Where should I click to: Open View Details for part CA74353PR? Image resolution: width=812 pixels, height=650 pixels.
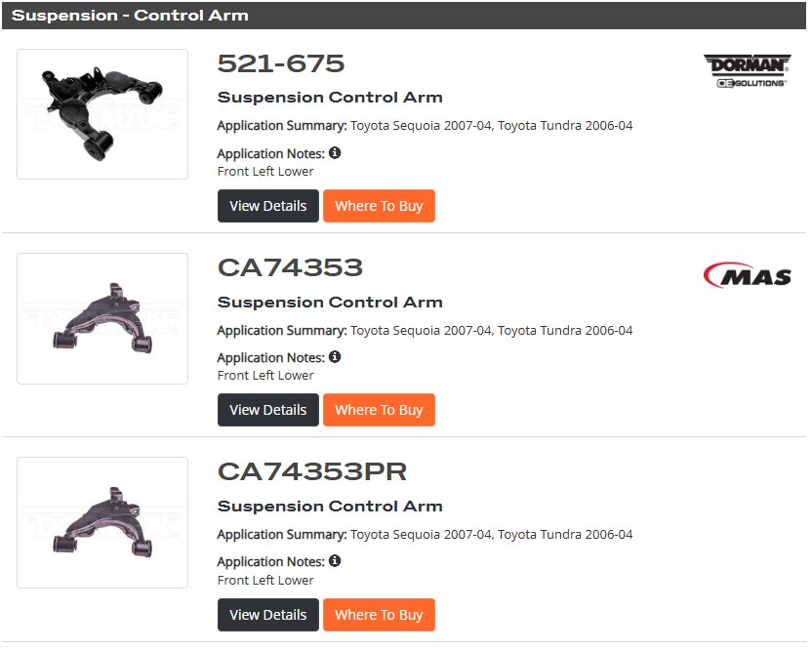point(268,615)
